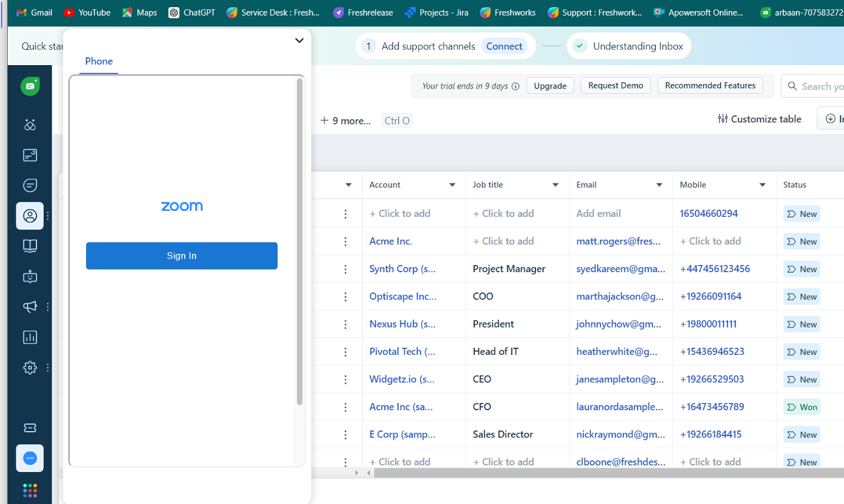
Task: Click the Recommended Features button
Action: click(710, 85)
